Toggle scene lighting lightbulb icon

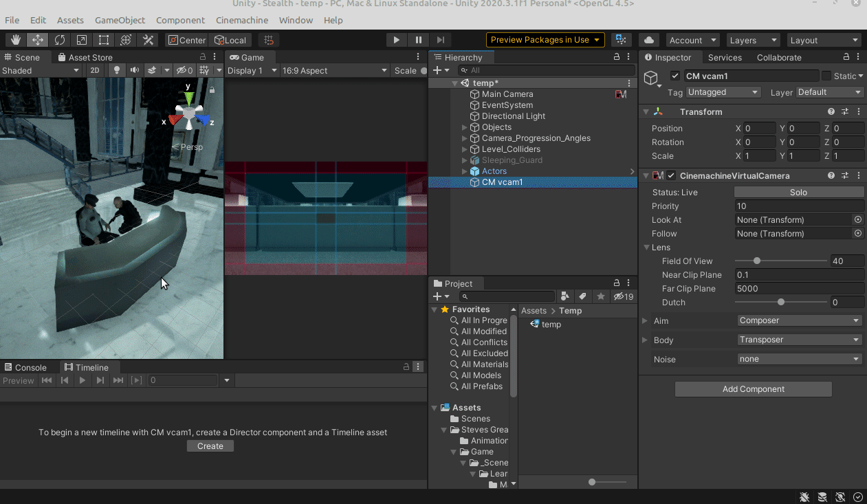[117, 70]
